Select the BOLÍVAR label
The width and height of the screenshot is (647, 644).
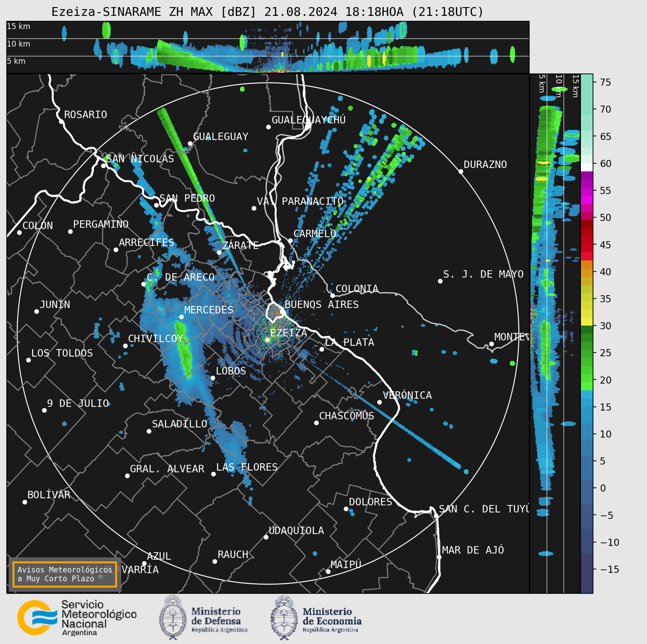coord(49,495)
